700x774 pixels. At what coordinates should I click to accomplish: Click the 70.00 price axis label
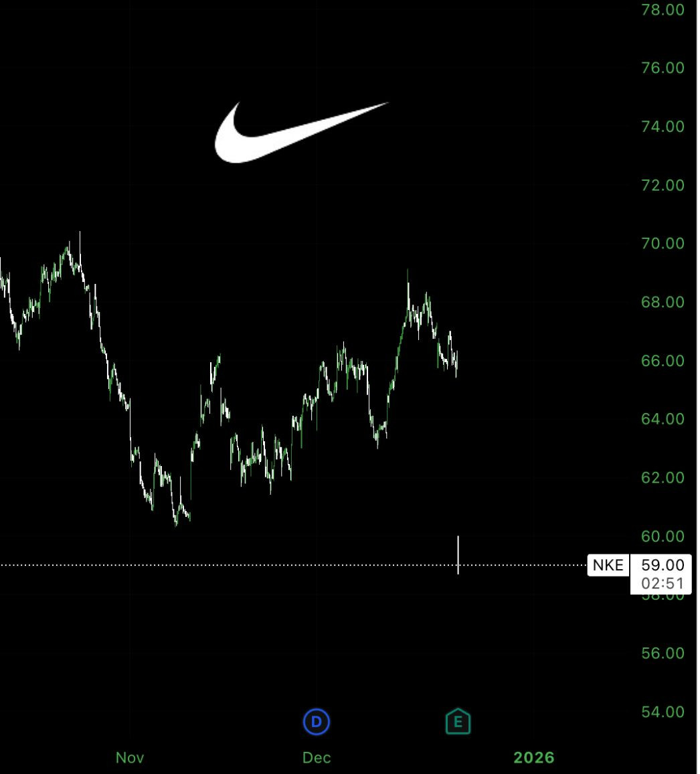663,243
